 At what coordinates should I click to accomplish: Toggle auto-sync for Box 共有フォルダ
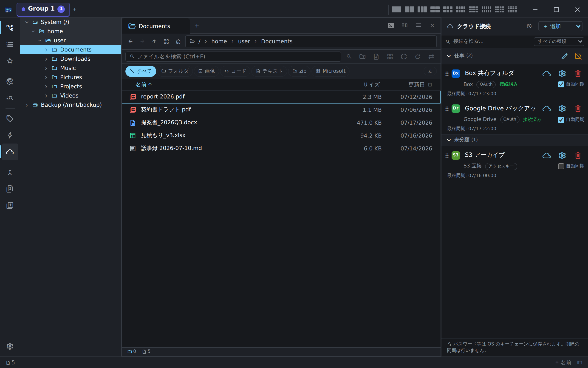click(561, 84)
